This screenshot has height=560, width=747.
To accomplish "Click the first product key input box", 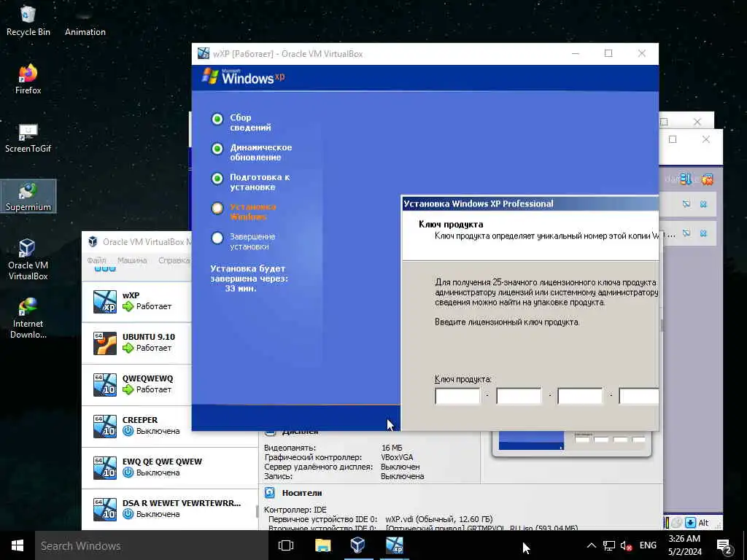I will tap(457, 396).
